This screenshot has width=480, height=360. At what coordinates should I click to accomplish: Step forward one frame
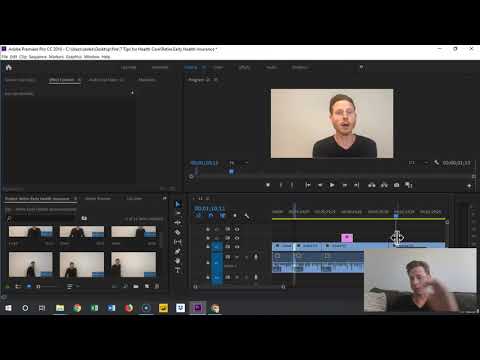click(345, 185)
